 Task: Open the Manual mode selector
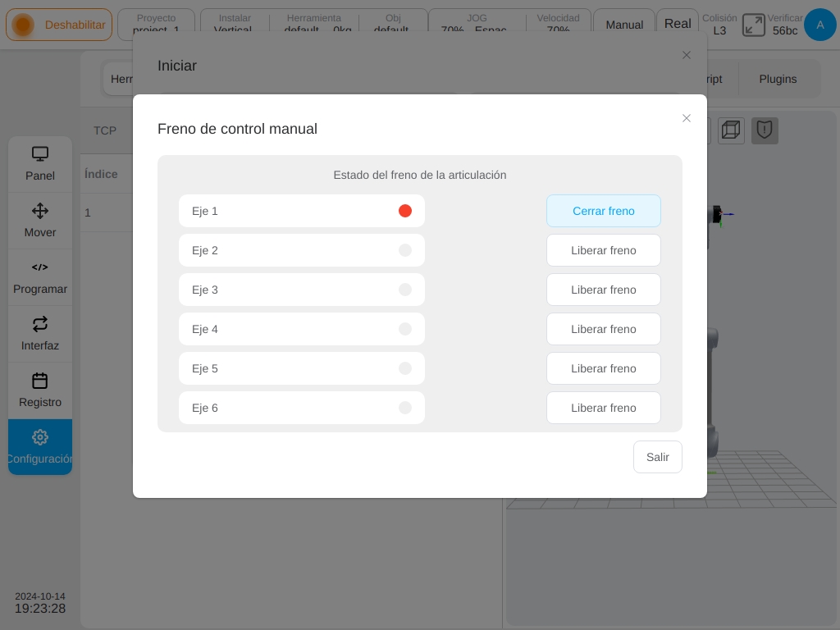point(624,25)
